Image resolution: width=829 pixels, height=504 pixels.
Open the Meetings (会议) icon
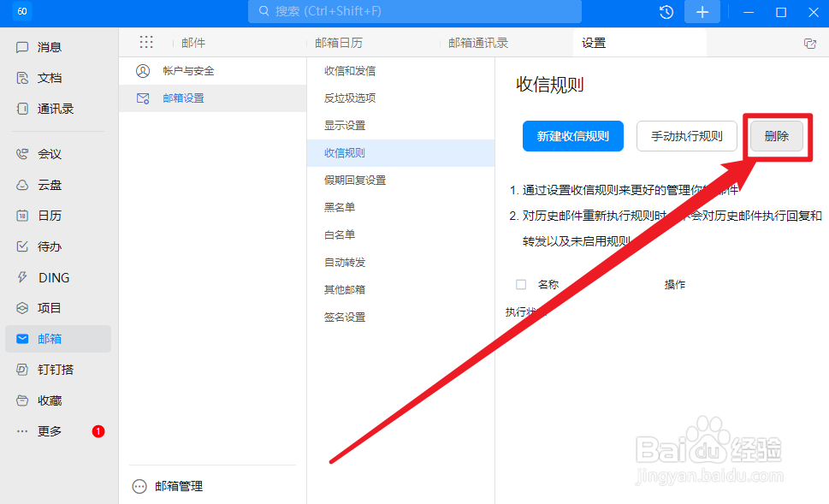pos(44,153)
